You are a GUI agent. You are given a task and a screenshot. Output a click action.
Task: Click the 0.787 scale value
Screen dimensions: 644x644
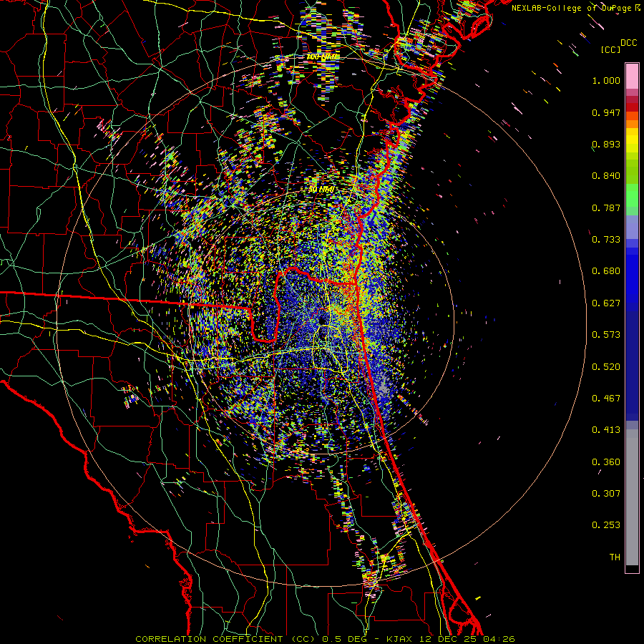(606, 208)
